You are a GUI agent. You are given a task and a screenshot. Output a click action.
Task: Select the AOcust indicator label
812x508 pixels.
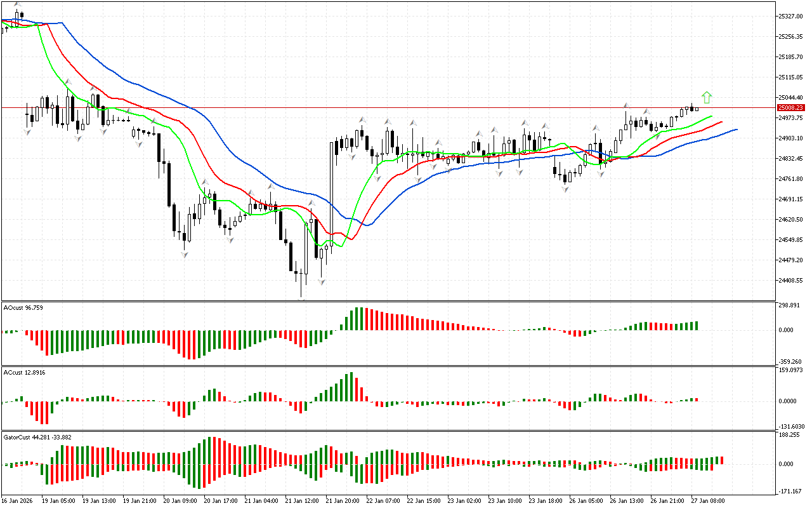click(23, 308)
